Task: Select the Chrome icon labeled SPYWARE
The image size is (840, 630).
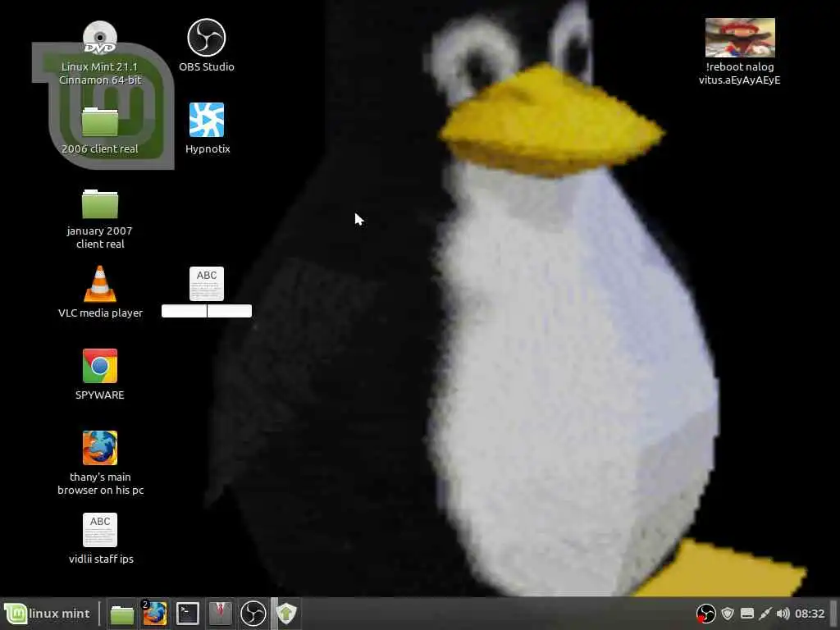Action: (x=99, y=366)
